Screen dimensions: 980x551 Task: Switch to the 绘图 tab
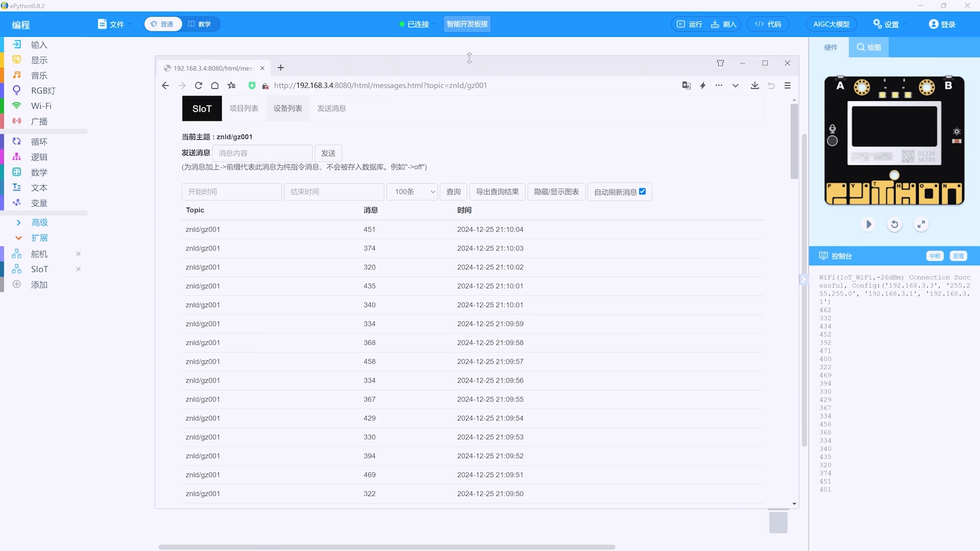pyautogui.click(x=869, y=47)
